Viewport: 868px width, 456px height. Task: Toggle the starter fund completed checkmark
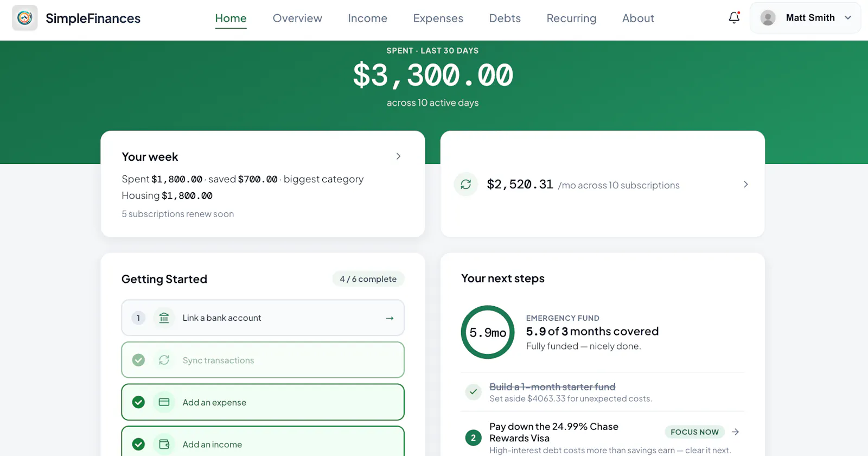(474, 391)
